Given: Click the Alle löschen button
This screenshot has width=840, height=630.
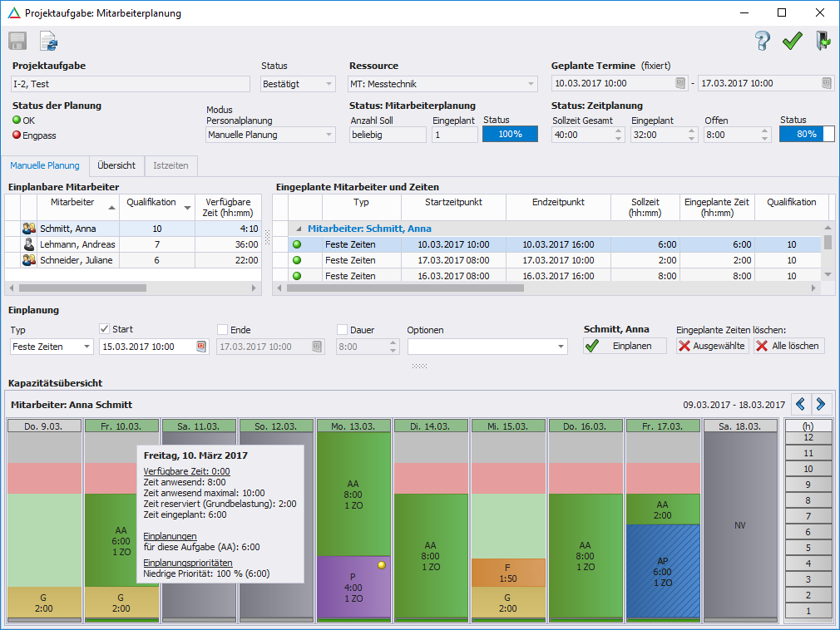Looking at the screenshot, I should [788, 346].
